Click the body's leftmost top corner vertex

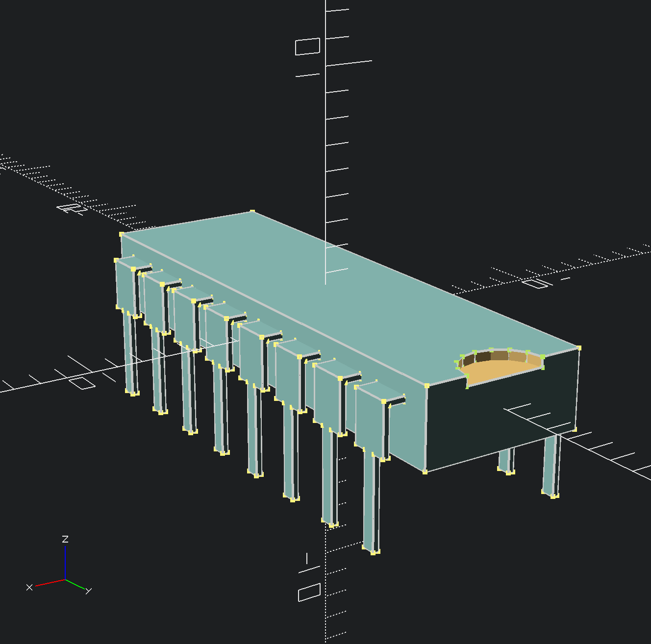tap(122, 234)
